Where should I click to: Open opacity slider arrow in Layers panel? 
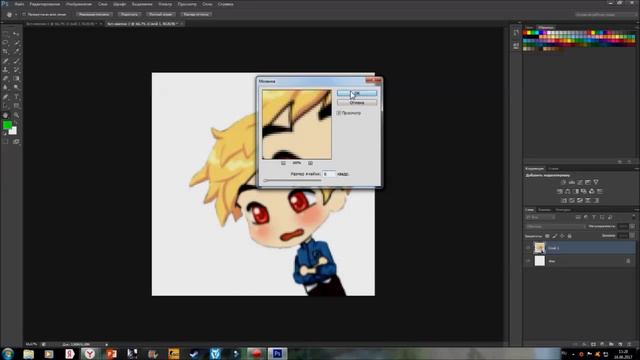632,226
